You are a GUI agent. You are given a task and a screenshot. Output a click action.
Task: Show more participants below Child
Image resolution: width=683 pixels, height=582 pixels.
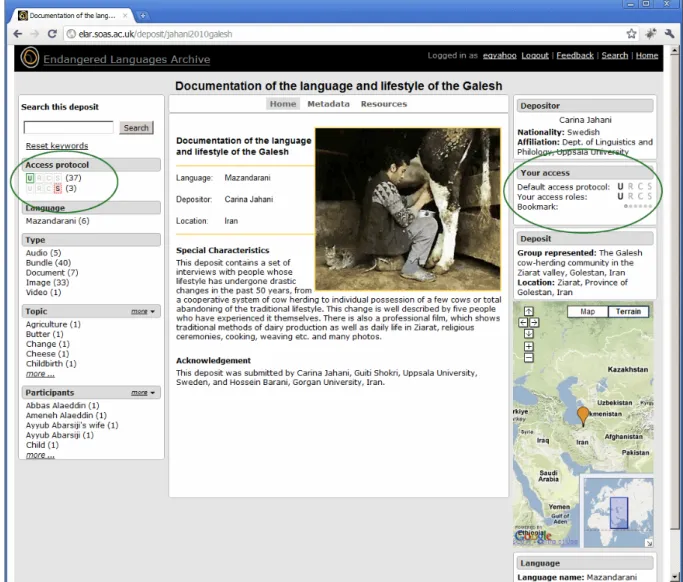[40, 455]
